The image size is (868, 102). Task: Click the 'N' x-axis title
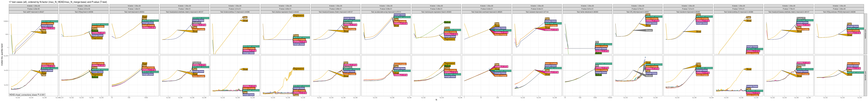pos(436,100)
